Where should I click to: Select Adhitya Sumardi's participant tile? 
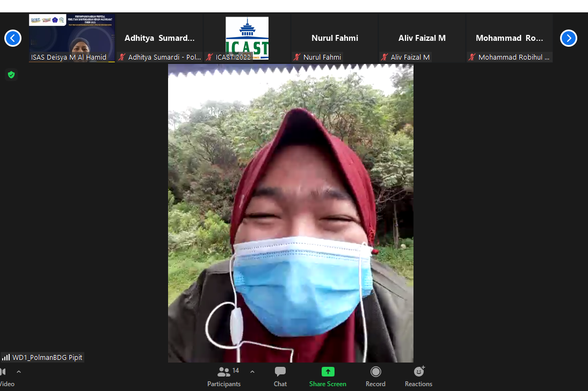(159, 38)
